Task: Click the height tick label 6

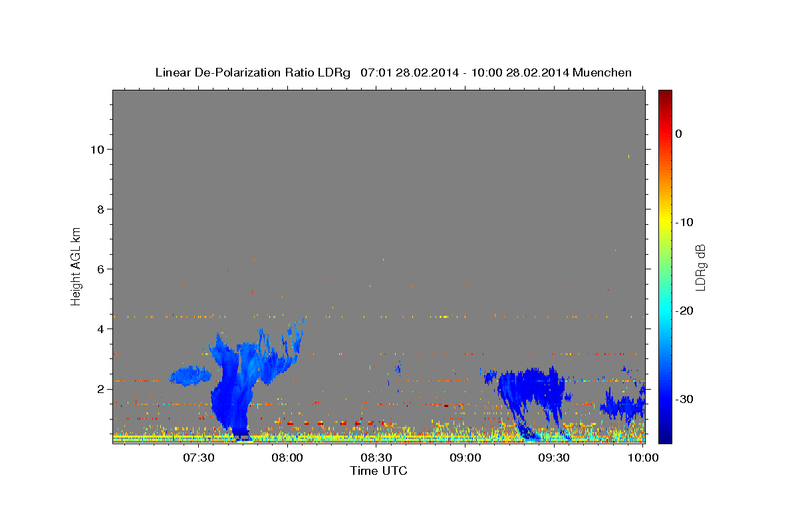Action: (x=100, y=269)
